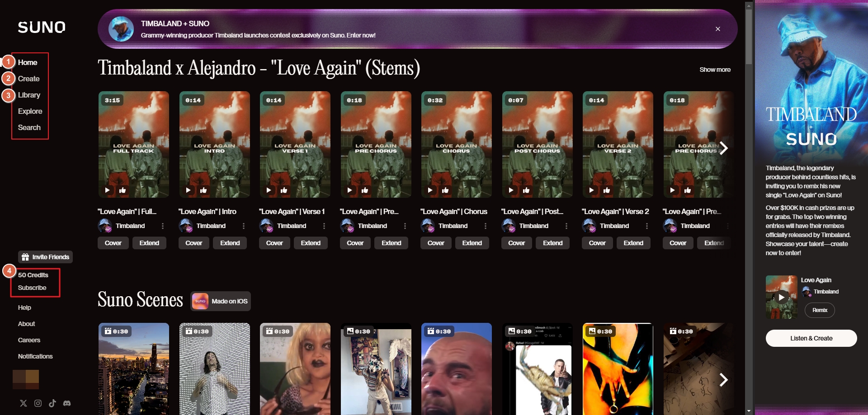The image size is (868, 415).
Task: Open the Instagram social link
Action: [38, 403]
